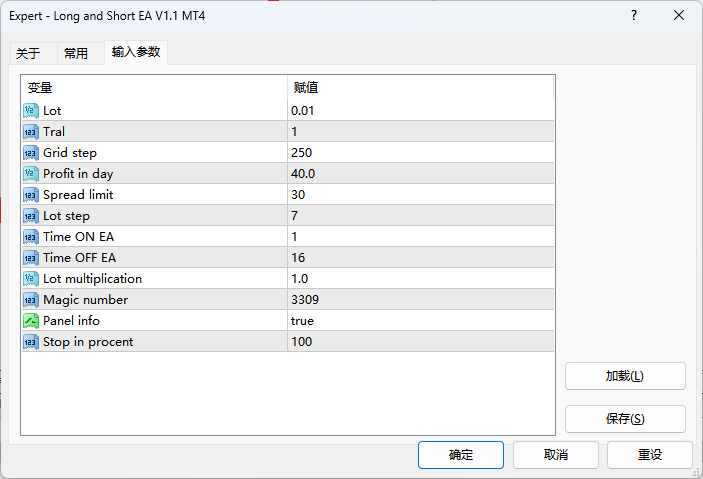Click the 'Grid step' variable name
Screen dimensions: 703x479
(70, 153)
